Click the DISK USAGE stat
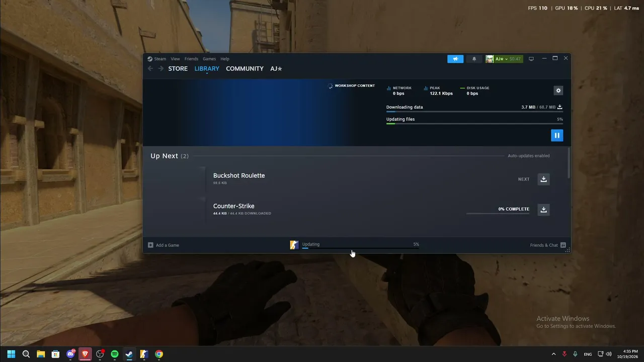This screenshot has height=362, width=644. tap(474, 90)
